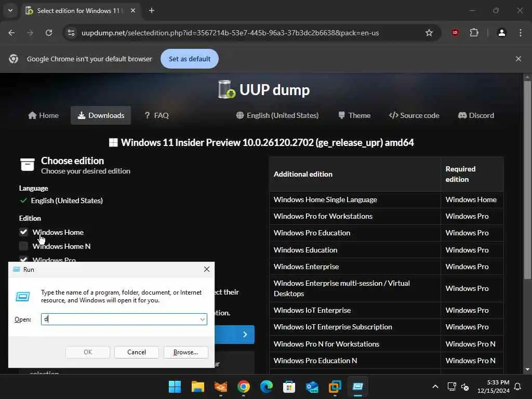This screenshot has width=532, height=399.
Task: Open the VMware app in the taskbar
Action: click(x=335, y=387)
